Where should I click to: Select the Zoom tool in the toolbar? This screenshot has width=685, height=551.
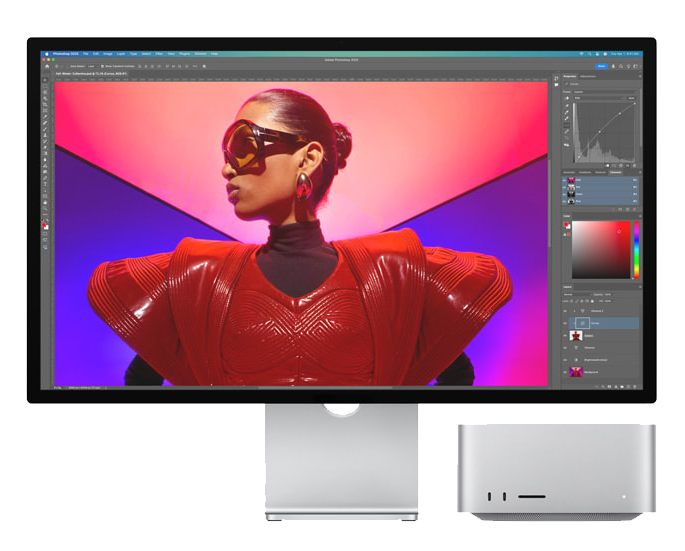(x=46, y=207)
